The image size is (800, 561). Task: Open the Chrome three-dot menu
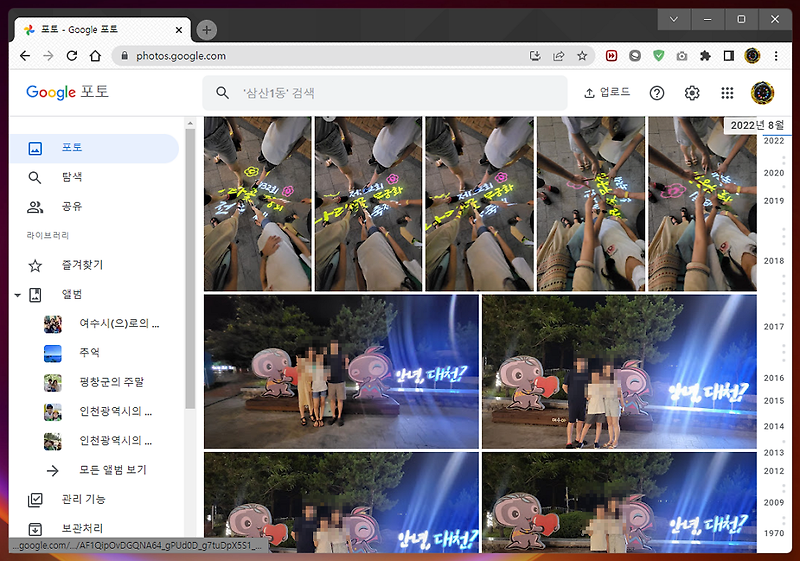[x=776, y=56]
